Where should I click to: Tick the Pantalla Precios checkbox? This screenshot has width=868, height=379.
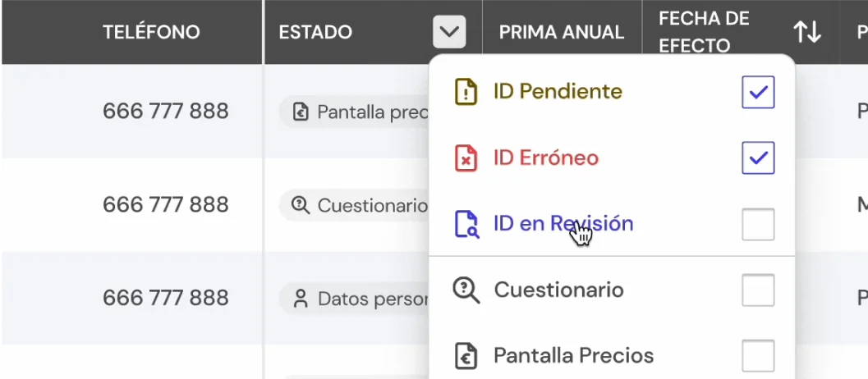(757, 356)
